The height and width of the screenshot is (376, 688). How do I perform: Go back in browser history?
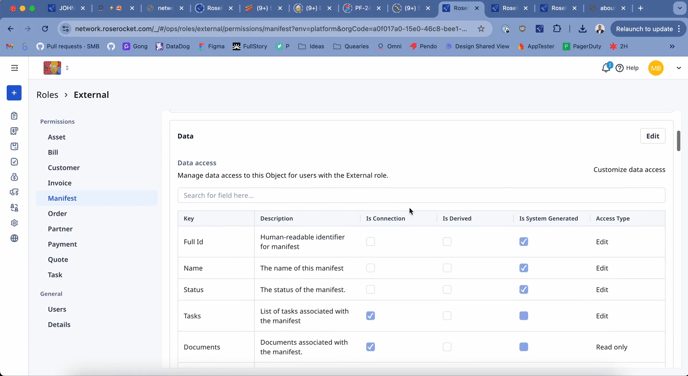point(11,29)
